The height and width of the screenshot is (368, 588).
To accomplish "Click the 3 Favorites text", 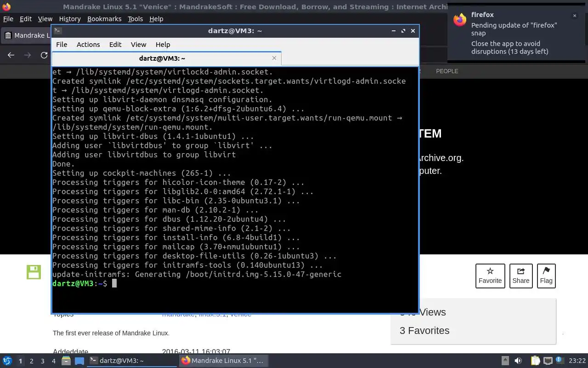I will tap(424, 330).
